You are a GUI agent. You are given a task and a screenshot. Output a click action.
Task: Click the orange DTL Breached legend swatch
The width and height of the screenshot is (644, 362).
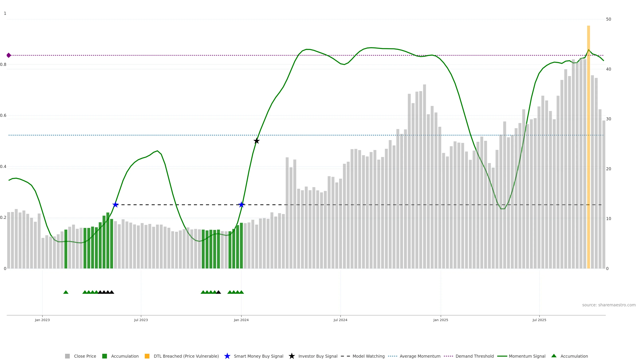coord(147,356)
